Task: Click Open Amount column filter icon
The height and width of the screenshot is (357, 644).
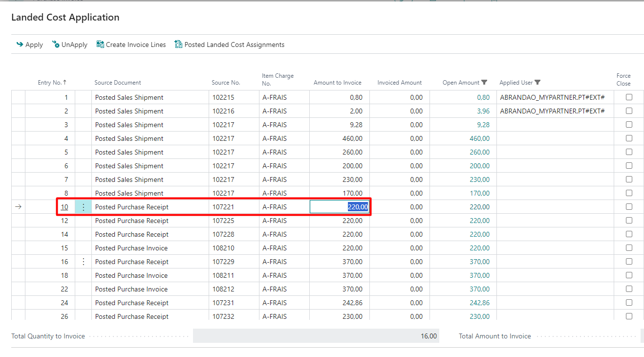Action: point(484,83)
